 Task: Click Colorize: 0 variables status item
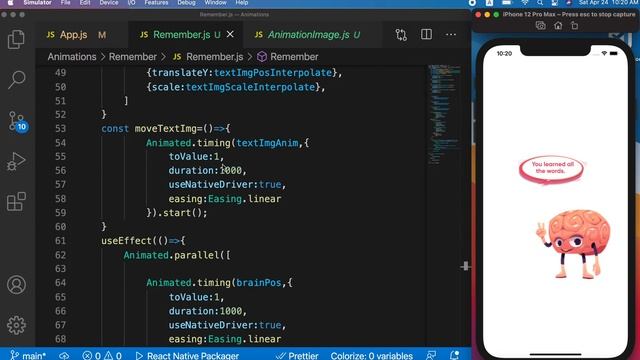[371, 356]
